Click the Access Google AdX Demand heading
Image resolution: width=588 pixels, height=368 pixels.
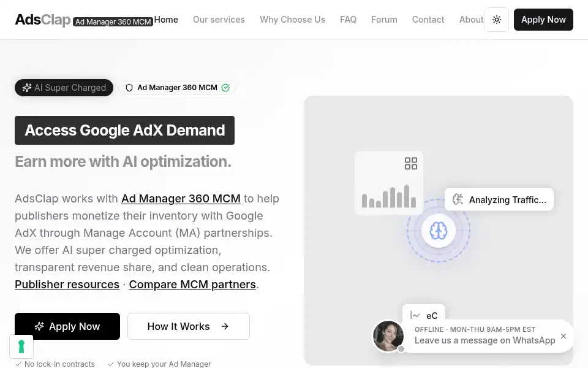[x=124, y=130]
